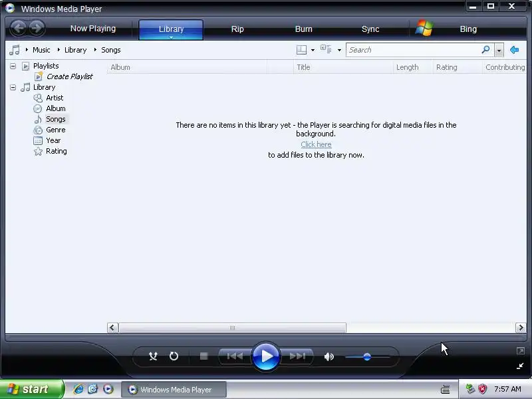Select Album view in the library tree

click(x=56, y=108)
